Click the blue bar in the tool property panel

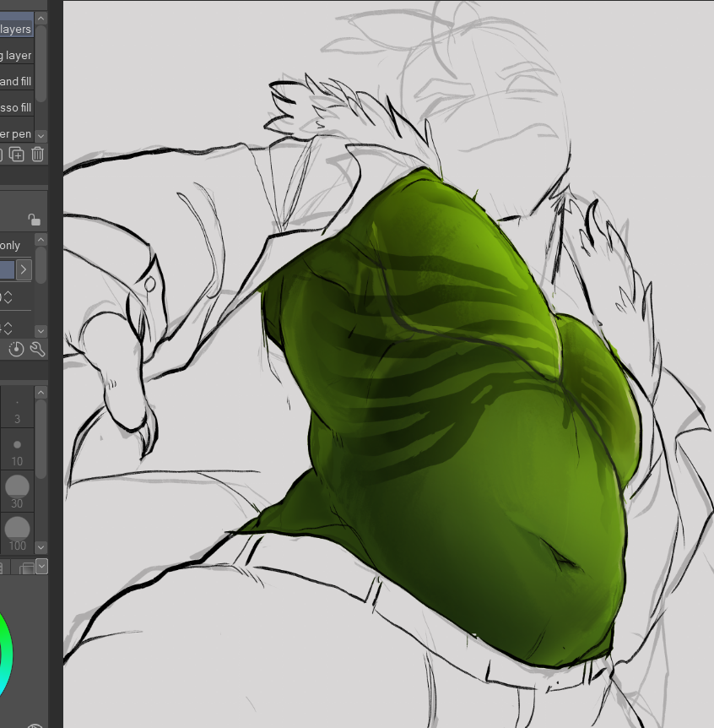point(7,269)
